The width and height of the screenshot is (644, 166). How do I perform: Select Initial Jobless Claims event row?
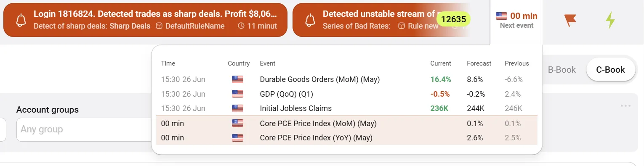(x=346, y=108)
